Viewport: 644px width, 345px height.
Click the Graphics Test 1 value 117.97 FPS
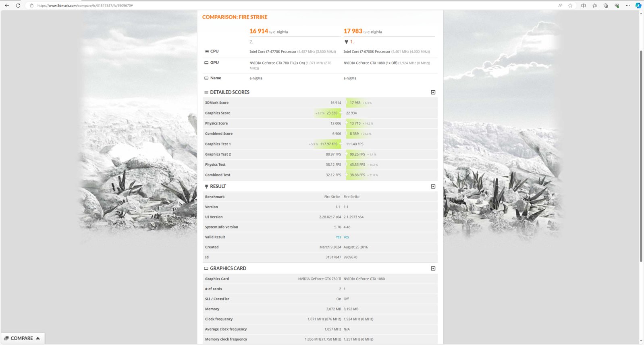(x=329, y=144)
